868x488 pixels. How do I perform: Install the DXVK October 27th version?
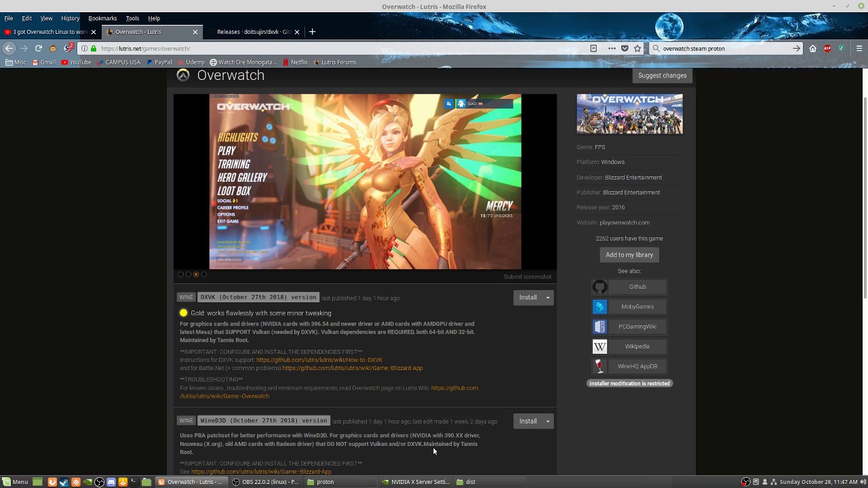tap(528, 298)
